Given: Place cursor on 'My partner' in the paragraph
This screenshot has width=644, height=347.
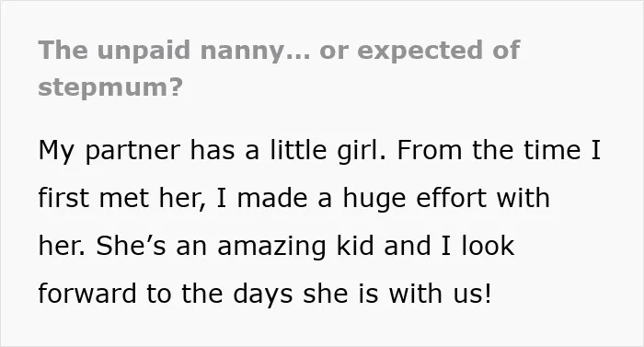Looking at the screenshot, I should (x=109, y=151).
